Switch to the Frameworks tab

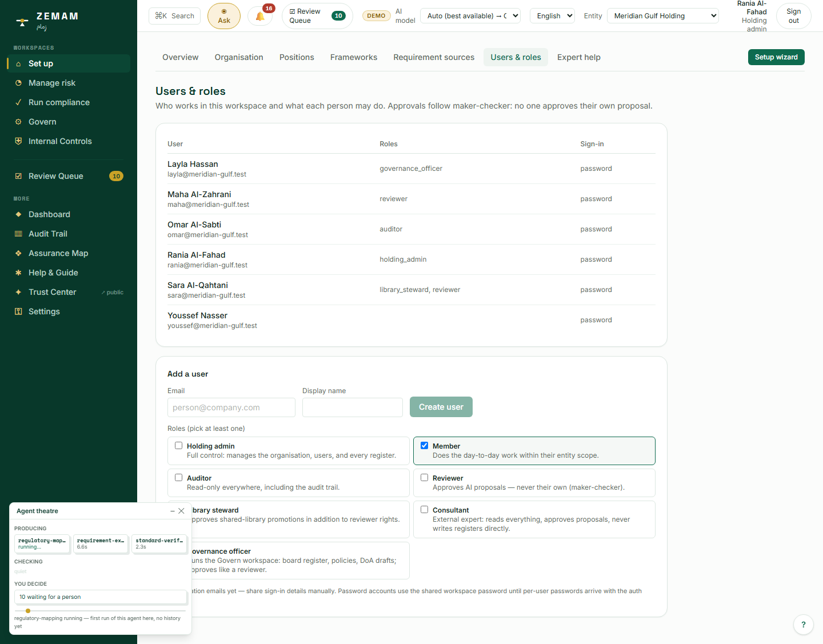click(354, 57)
